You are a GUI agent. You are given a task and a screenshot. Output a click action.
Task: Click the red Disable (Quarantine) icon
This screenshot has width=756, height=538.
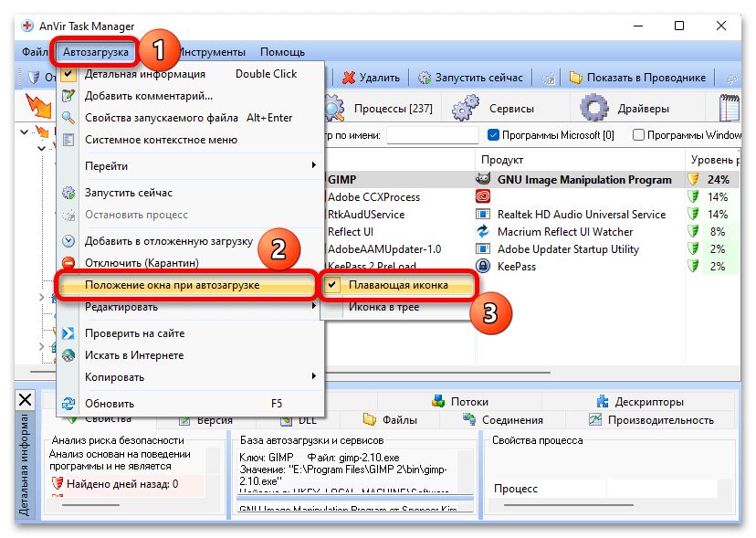[68, 263]
